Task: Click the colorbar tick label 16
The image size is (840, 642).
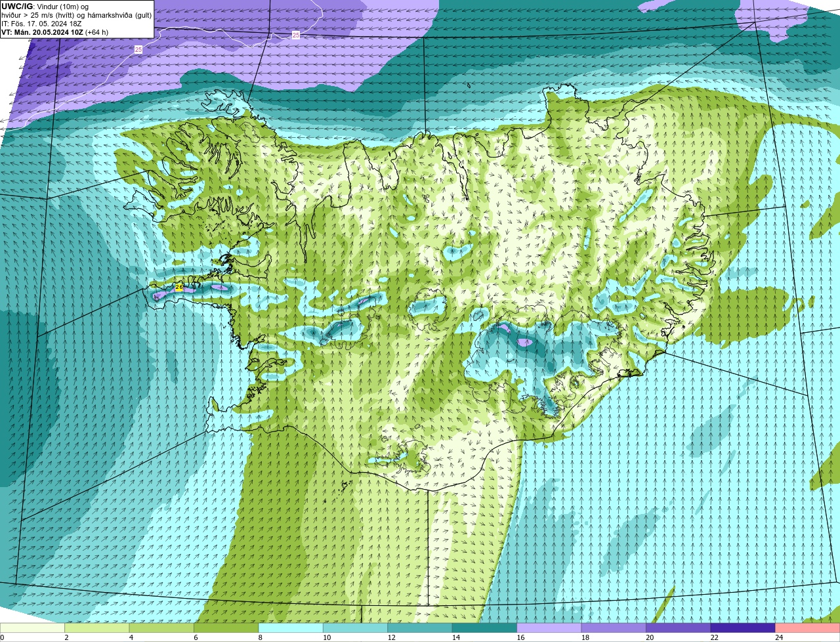Action: (520, 637)
